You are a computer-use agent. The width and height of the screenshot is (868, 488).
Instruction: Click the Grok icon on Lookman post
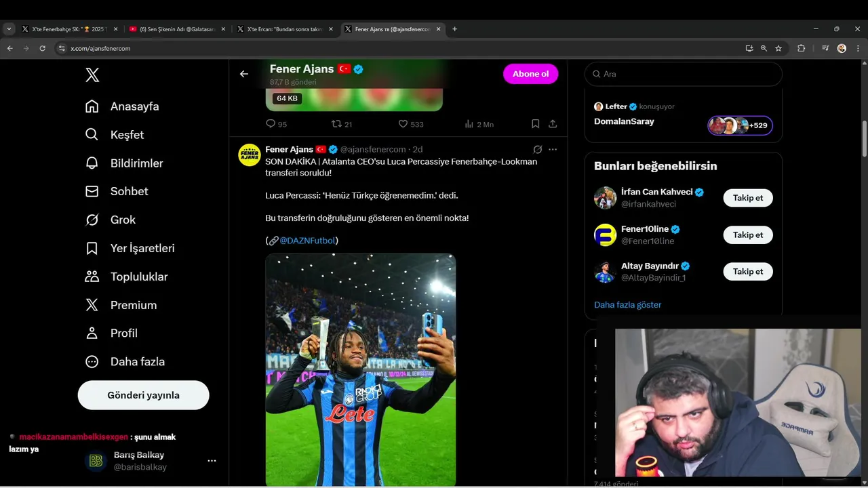pyautogui.click(x=537, y=149)
